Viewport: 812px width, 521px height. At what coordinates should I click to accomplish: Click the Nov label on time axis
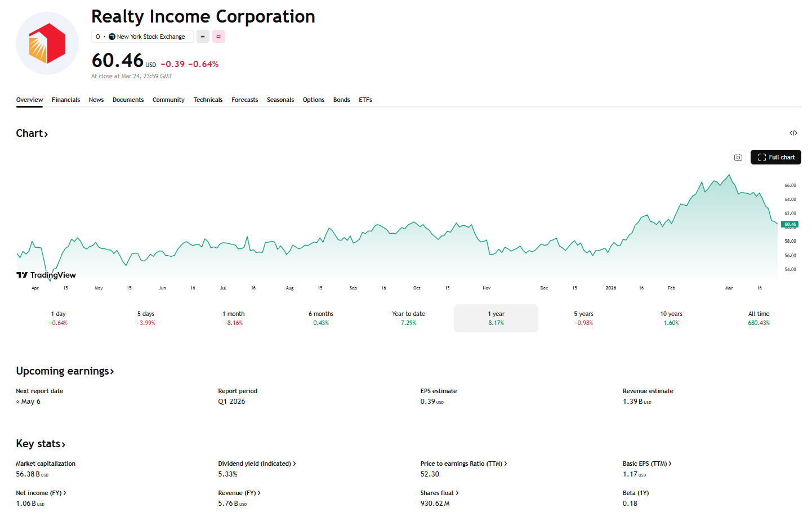[x=487, y=288]
